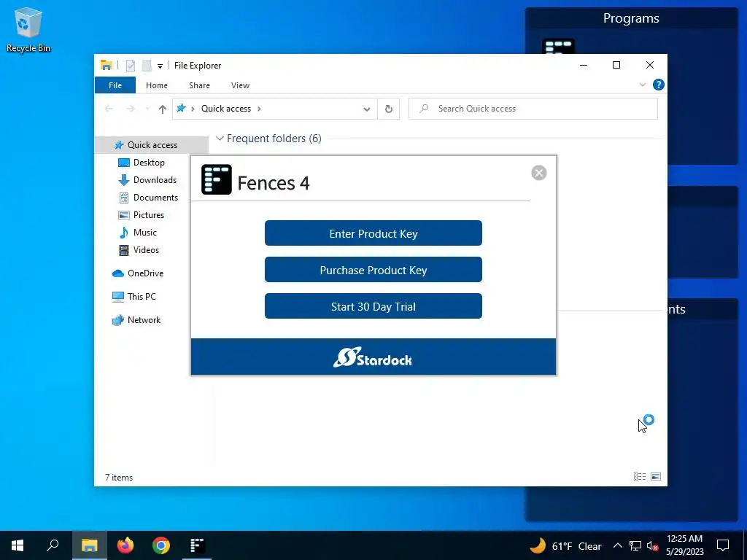Click the Back navigation arrow
Viewport: 747px width, 560px height.
pyautogui.click(x=109, y=109)
